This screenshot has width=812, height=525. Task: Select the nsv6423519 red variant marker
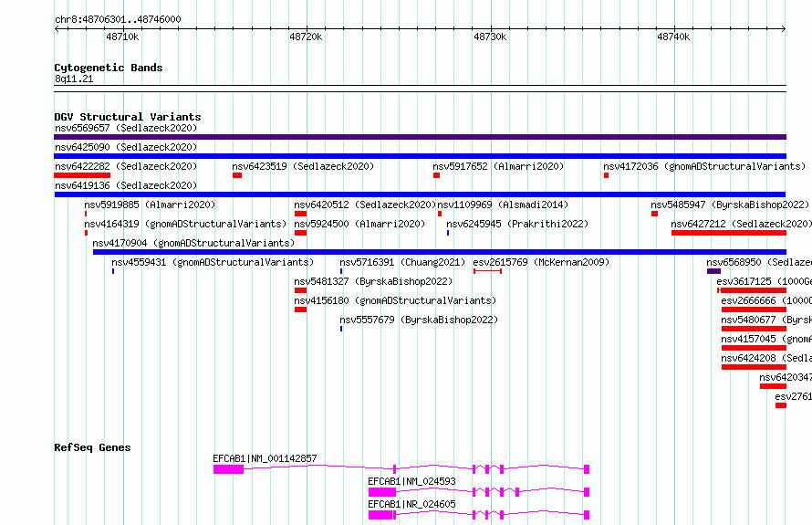(237, 175)
